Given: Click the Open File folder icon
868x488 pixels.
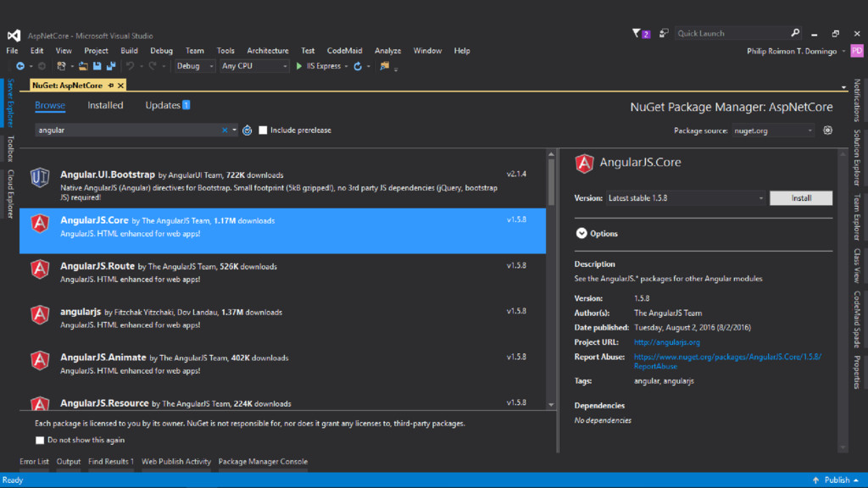Looking at the screenshot, I should click(x=83, y=66).
